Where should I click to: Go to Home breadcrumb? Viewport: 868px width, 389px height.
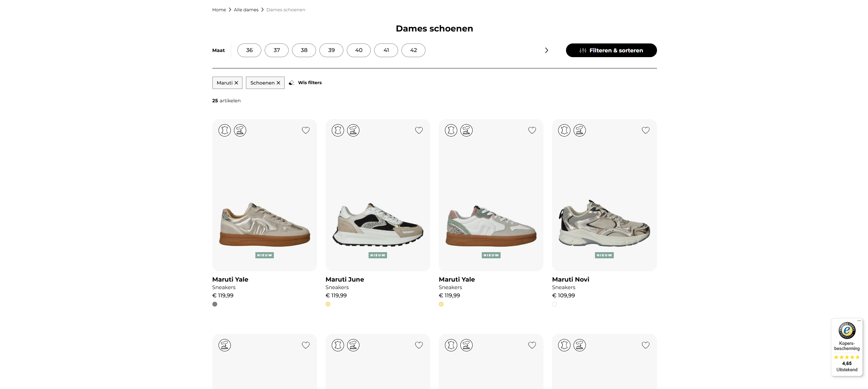click(219, 10)
